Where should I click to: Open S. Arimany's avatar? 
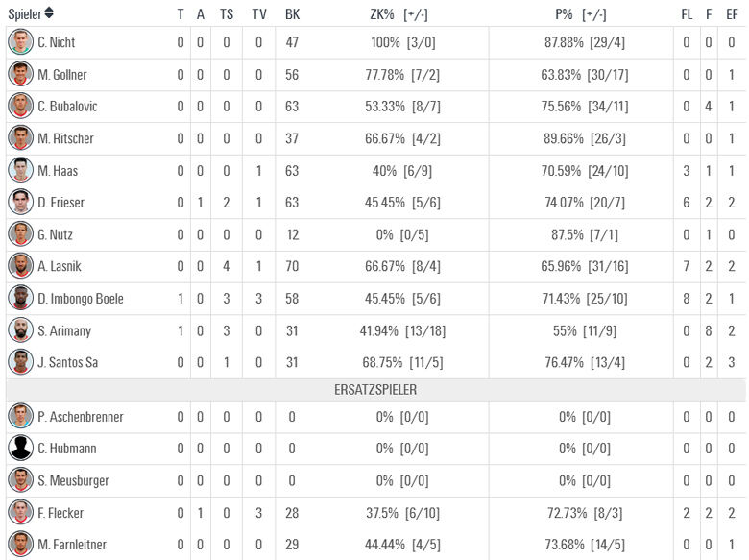(x=20, y=330)
